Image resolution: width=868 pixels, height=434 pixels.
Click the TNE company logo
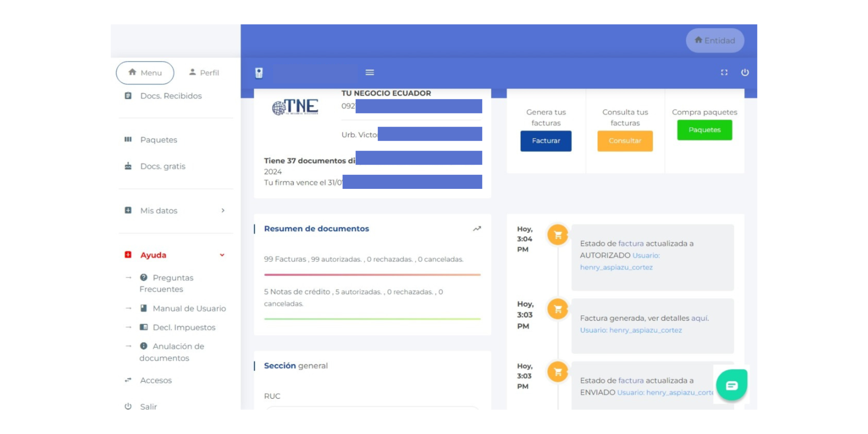point(296,107)
